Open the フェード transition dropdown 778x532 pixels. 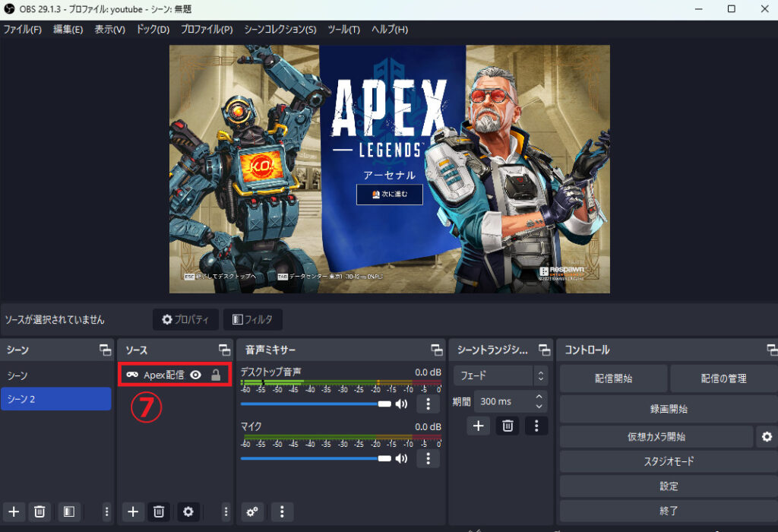tap(500, 375)
